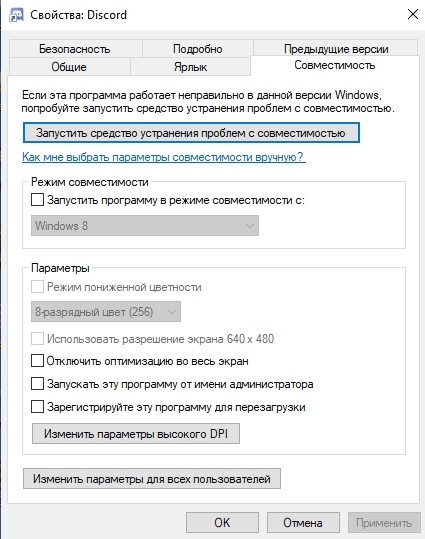
Task: Click Изменить параметры для всех пользователей
Action: tap(152, 478)
